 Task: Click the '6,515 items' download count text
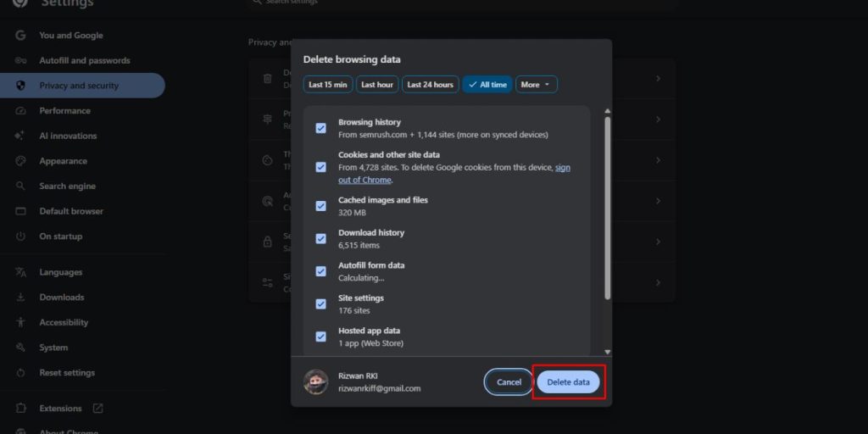[359, 245]
